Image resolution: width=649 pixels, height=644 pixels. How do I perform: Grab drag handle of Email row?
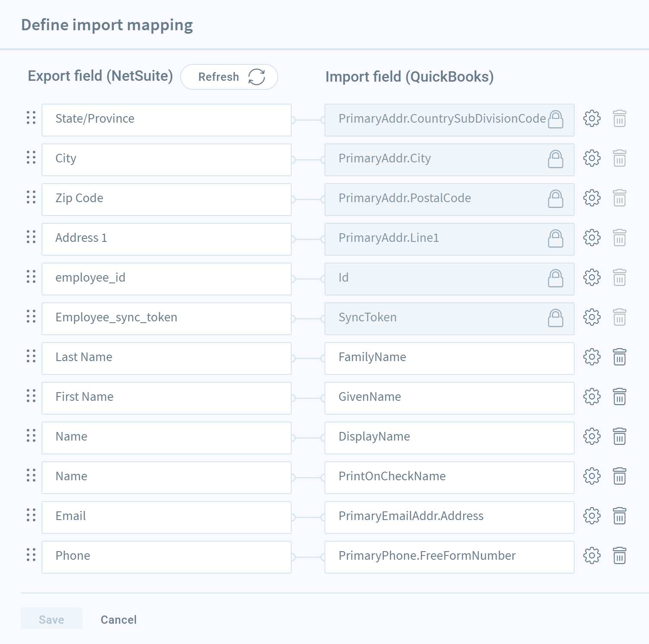pyautogui.click(x=31, y=515)
